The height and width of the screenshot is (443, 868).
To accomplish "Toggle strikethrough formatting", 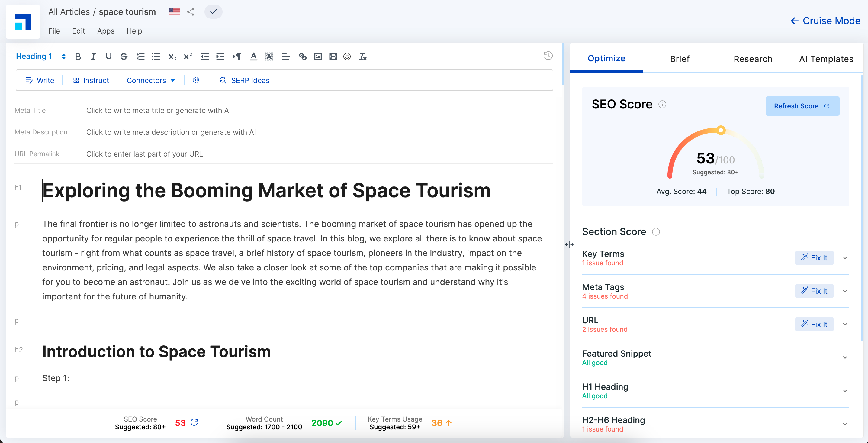I will coord(124,57).
